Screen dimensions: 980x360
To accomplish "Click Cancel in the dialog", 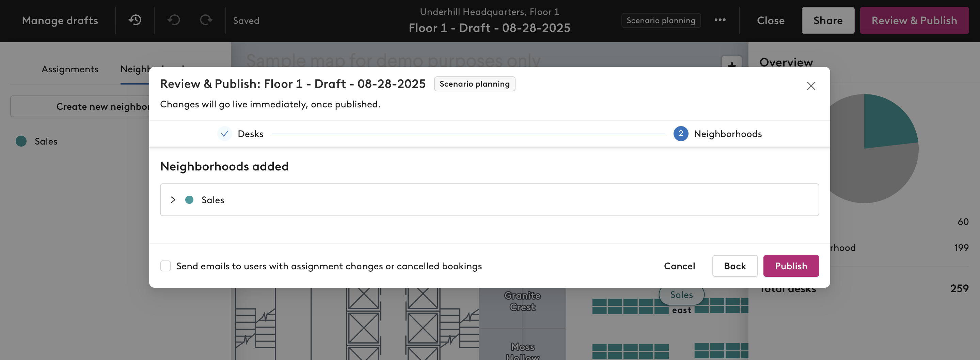I will 679,266.
